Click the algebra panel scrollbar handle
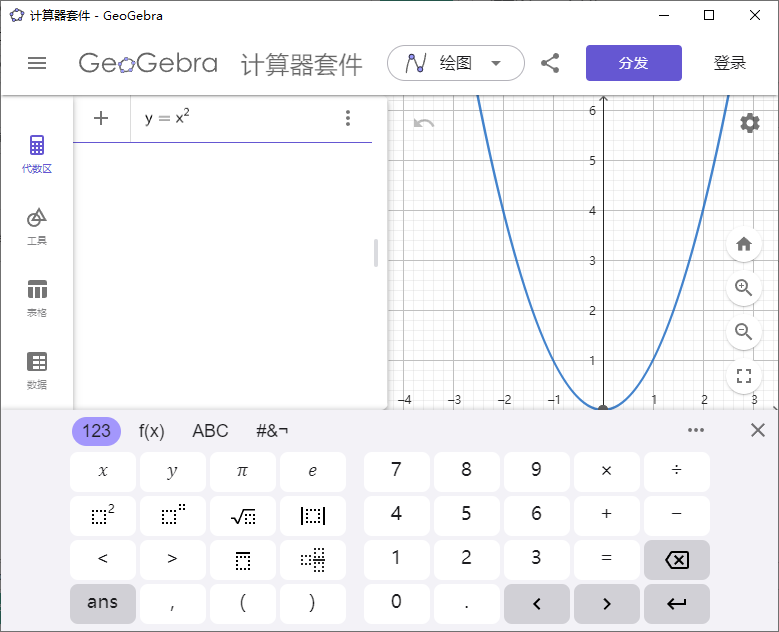Screen dimensions: 779x632 click(376, 253)
